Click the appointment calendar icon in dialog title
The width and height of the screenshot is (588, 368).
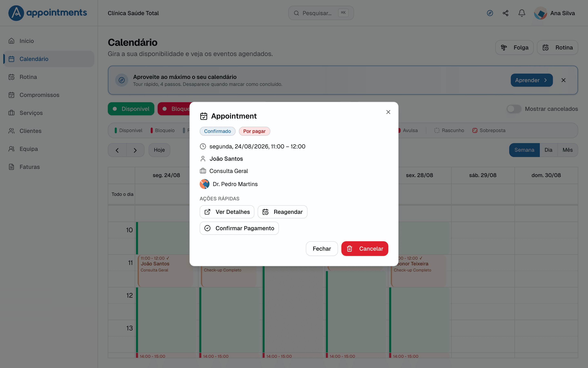[204, 116]
